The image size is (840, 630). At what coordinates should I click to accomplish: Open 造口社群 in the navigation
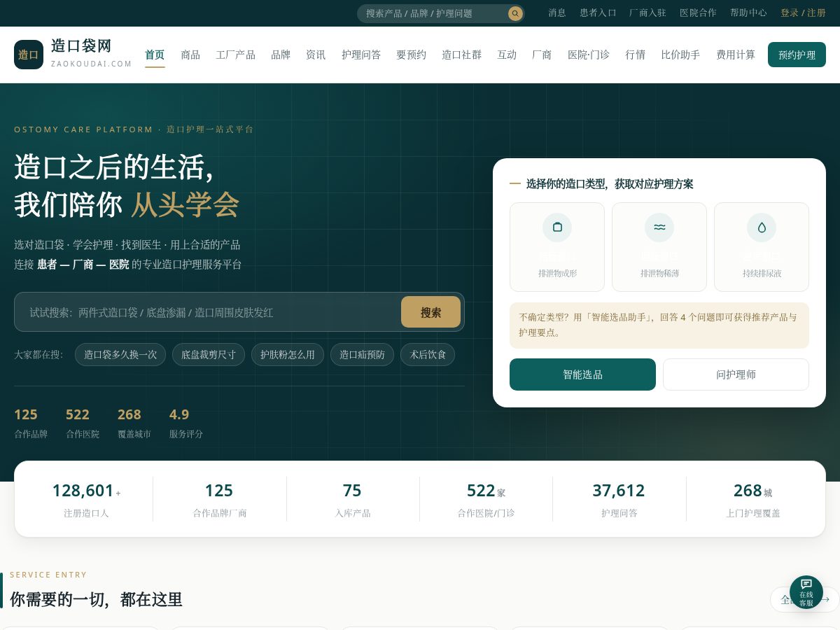pyautogui.click(x=462, y=55)
